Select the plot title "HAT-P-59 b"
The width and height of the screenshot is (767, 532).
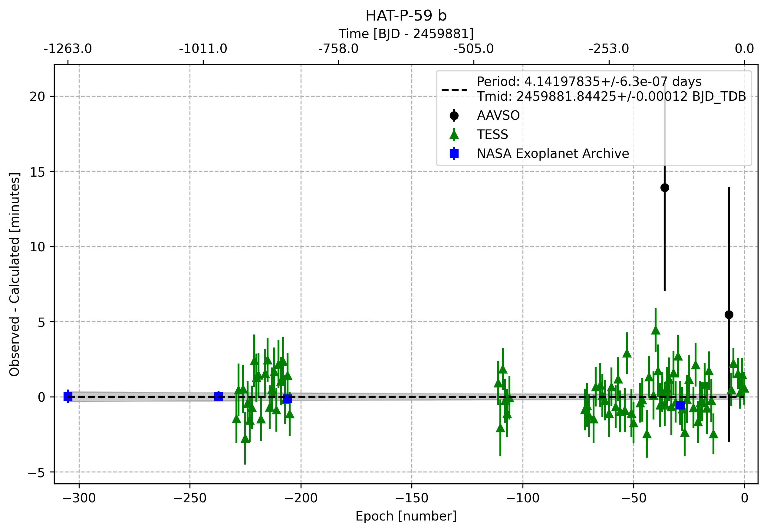[406, 16]
